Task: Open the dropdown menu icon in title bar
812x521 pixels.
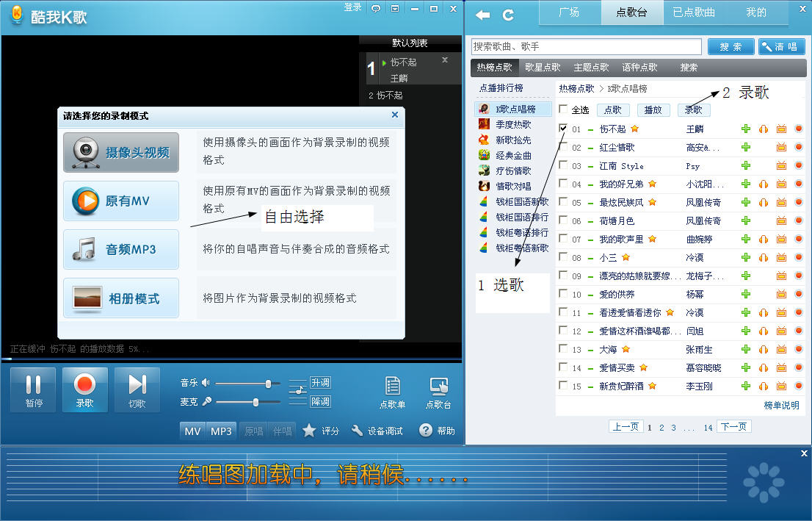Action: pyautogui.click(x=395, y=8)
